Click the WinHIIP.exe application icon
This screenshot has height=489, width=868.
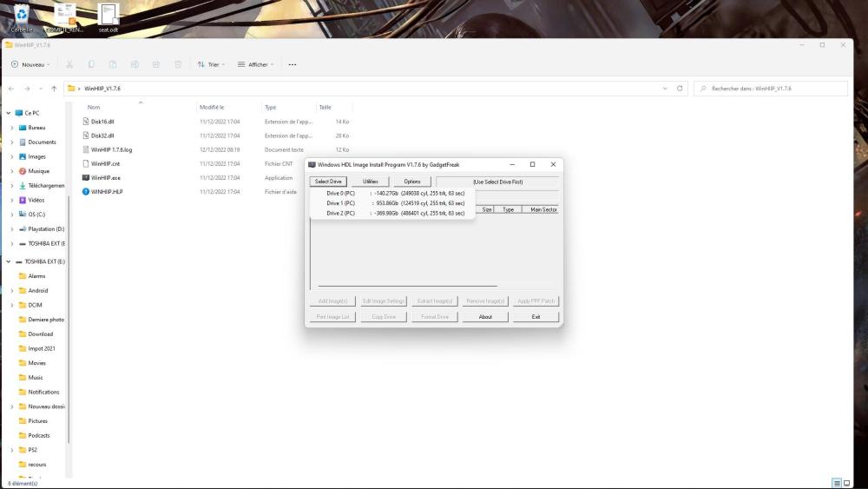click(86, 177)
